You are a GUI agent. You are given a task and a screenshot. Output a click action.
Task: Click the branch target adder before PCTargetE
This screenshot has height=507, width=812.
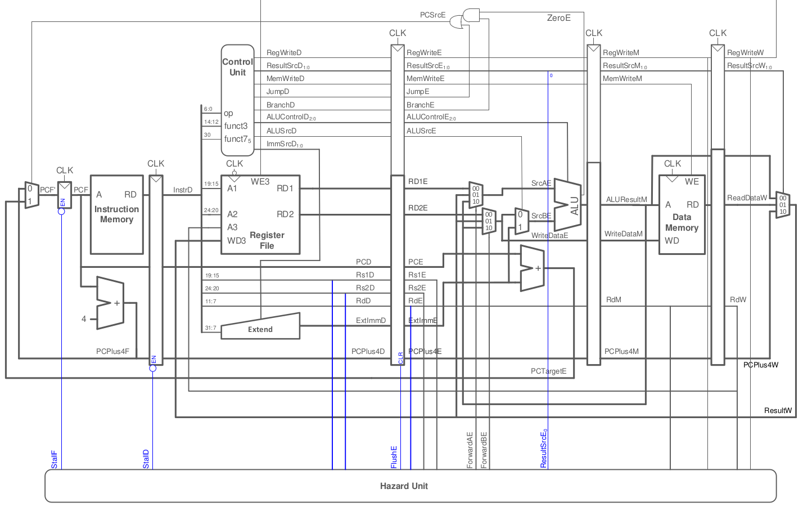click(x=532, y=268)
